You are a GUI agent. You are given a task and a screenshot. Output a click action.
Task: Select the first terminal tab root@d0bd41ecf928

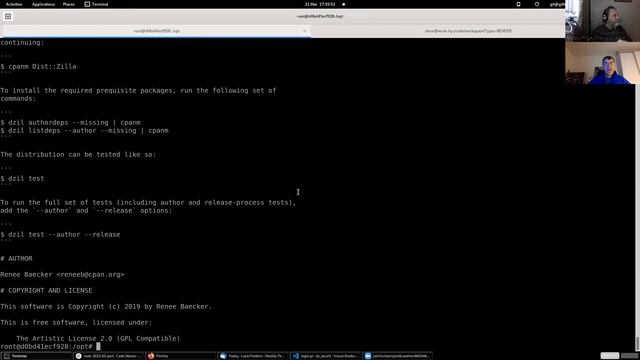pyautogui.click(x=157, y=31)
